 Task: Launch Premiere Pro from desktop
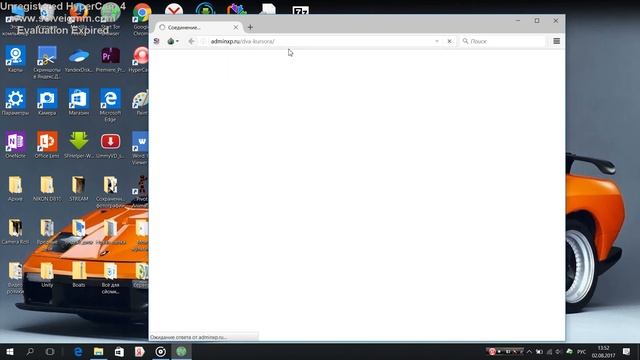[x=110, y=60]
